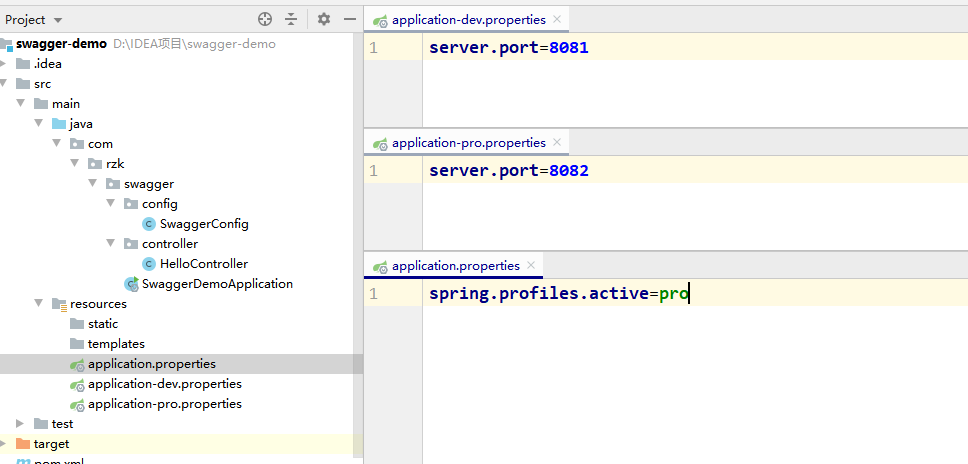
Task: Click the src folder icon
Action: coord(23,83)
